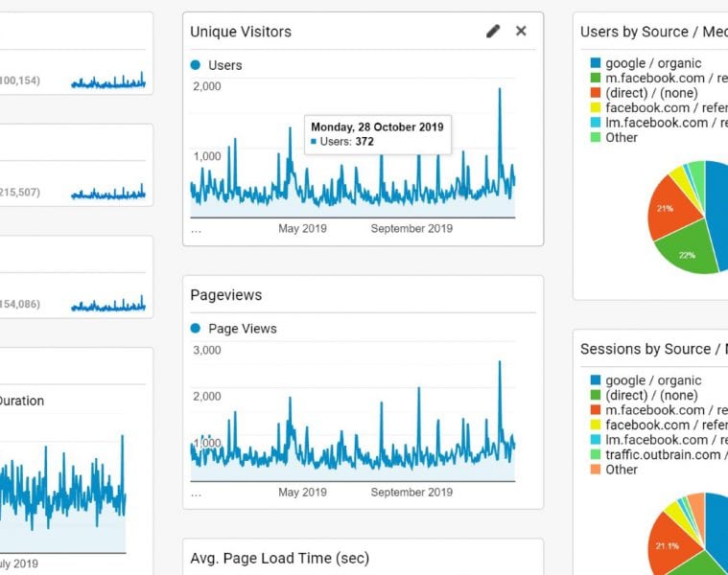This screenshot has width=728, height=575.
Task: Click the blue Page Views legend dot
Action: (x=196, y=329)
